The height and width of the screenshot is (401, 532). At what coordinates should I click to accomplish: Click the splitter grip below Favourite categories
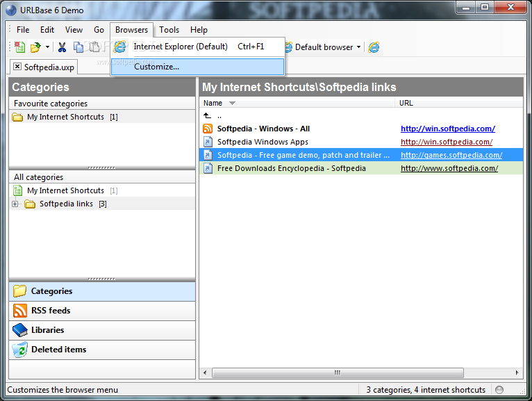coord(102,167)
